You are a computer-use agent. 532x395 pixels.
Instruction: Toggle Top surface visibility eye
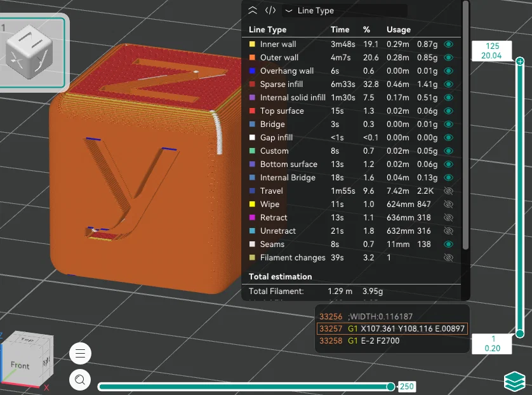[449, 111]
